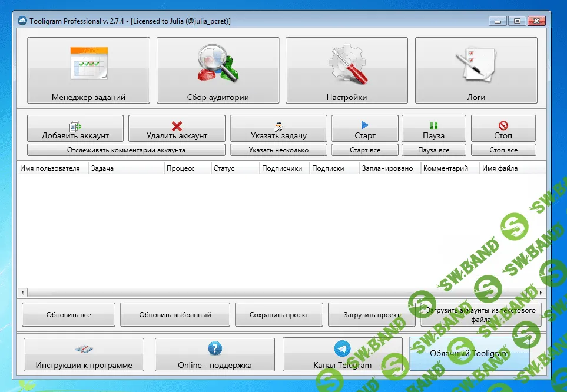Open Online - поддержка
The image size is (567, 392).
point(214,354)
